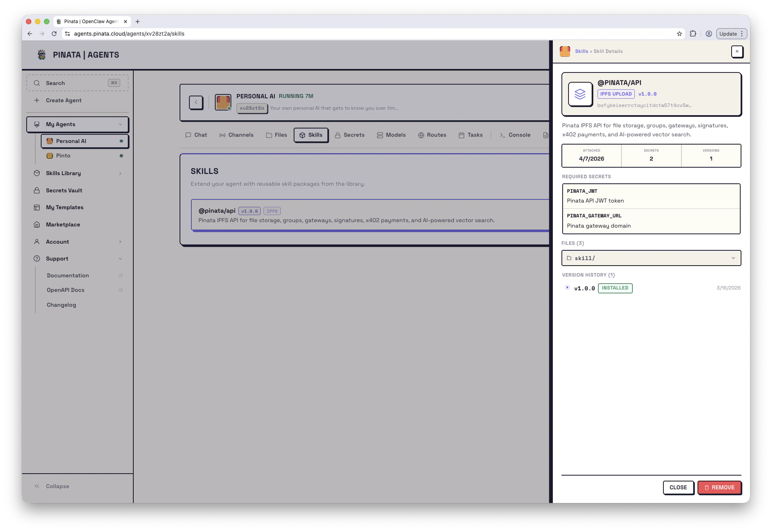Click the bookmark star icon in address bar

[x=679, y=34]
